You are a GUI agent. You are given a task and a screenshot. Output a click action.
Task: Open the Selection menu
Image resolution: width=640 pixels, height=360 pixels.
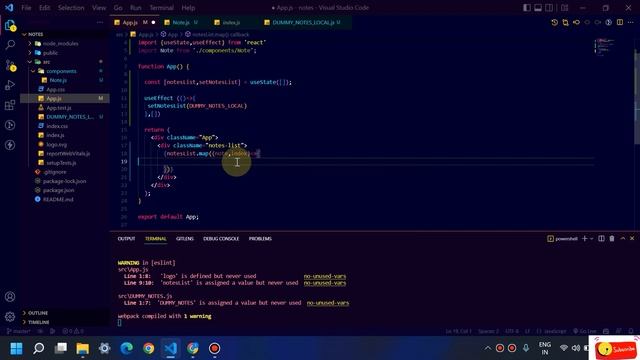click(71, 8)
